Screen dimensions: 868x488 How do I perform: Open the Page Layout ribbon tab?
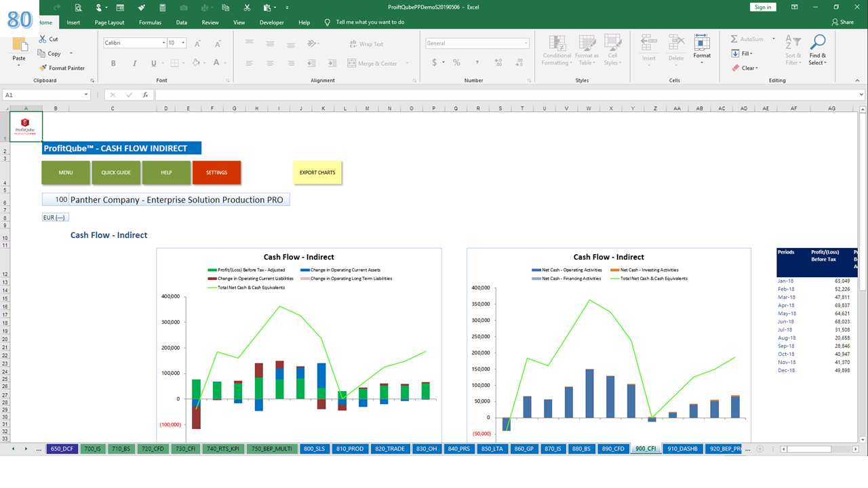click(x=109, y=22)
